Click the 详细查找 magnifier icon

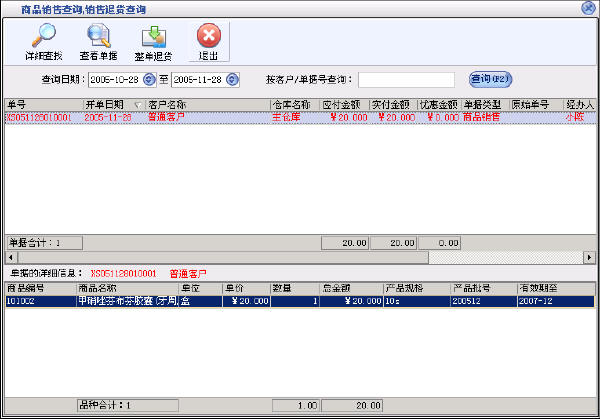[x=43, y=40]
